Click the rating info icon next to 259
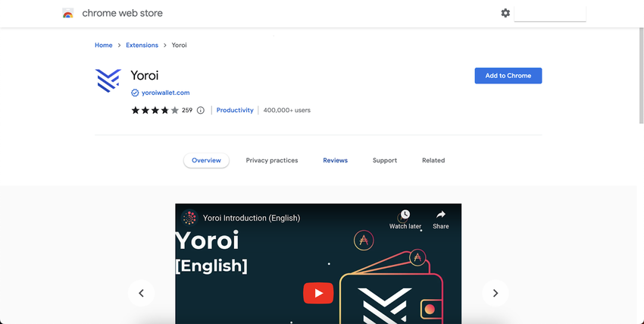 tap(201, 110)
